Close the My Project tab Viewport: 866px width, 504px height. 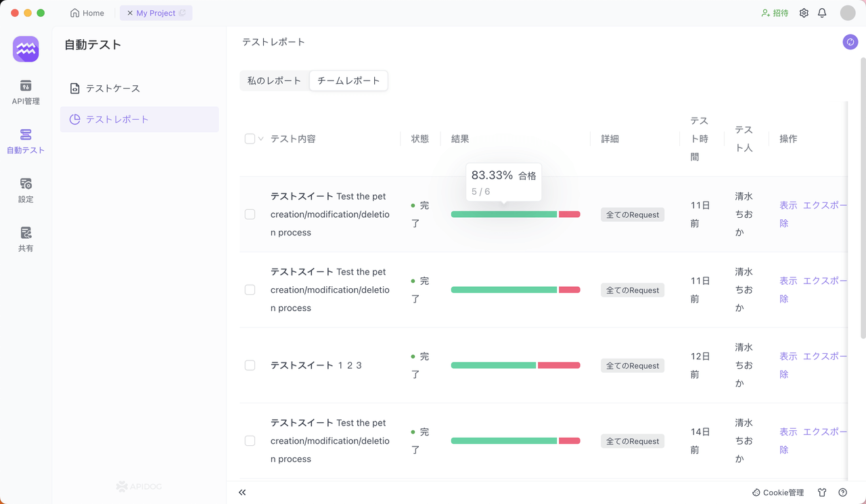point(130,13)
